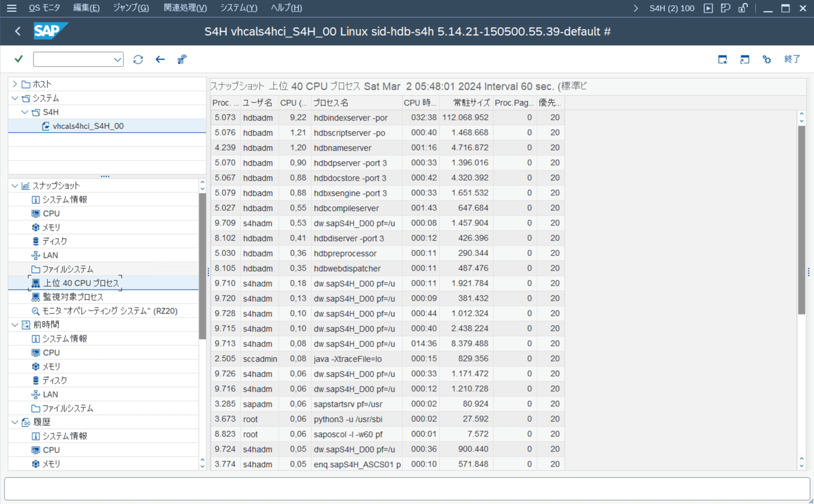Click the プロセス名 column header
This screenshot has width=814, height=504.
pos(331,103)
